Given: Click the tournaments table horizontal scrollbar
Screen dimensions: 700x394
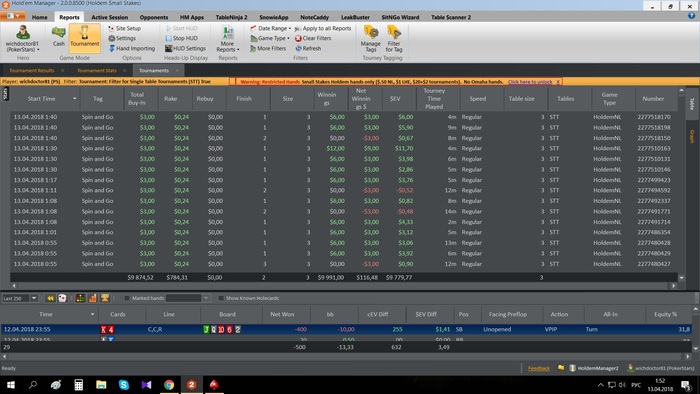Looking at the screenshot, I should 343,286.
